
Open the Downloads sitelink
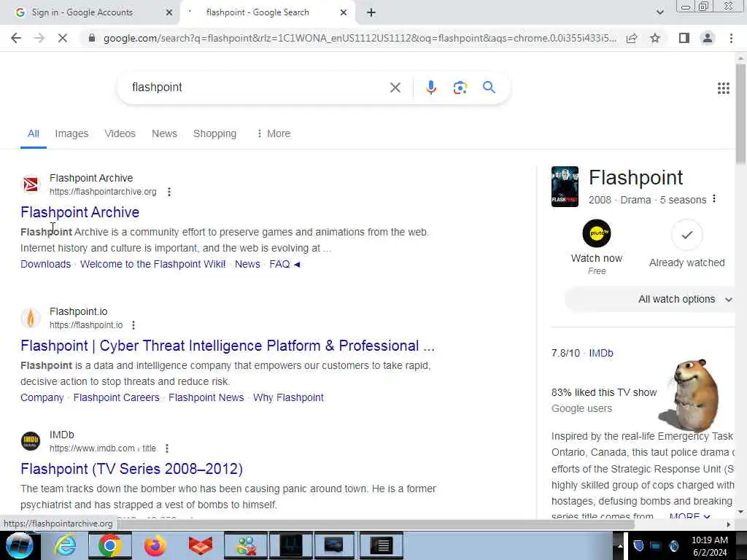[x=45, y=264]
